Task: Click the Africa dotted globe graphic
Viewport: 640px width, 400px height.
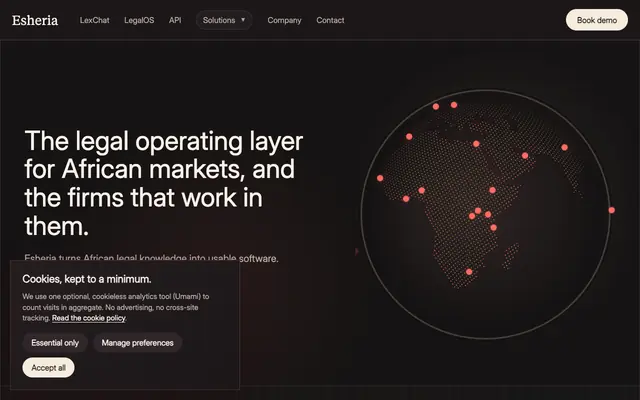Action: tap(486, 214)
